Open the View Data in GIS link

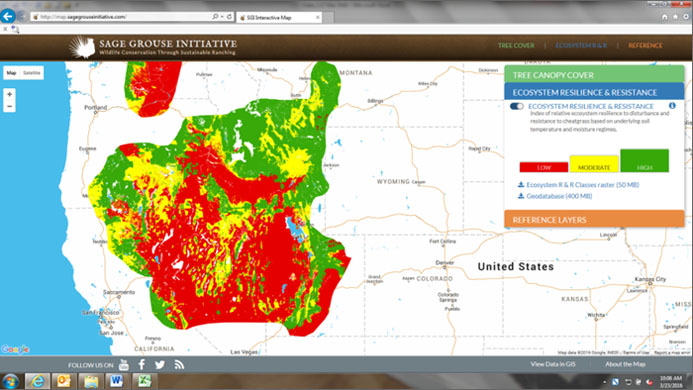[553, 364]
